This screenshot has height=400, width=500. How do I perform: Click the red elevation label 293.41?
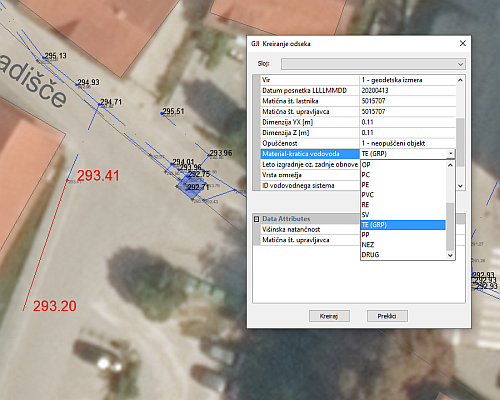98,176
